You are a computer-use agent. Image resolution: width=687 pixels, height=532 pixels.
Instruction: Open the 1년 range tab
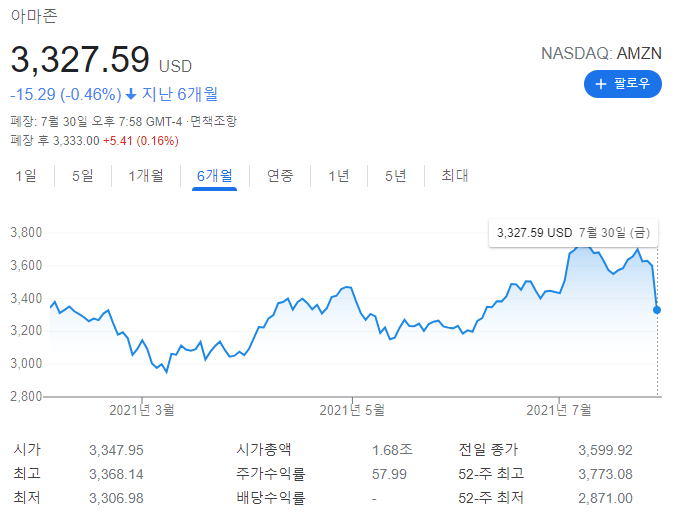click(339, 176)
